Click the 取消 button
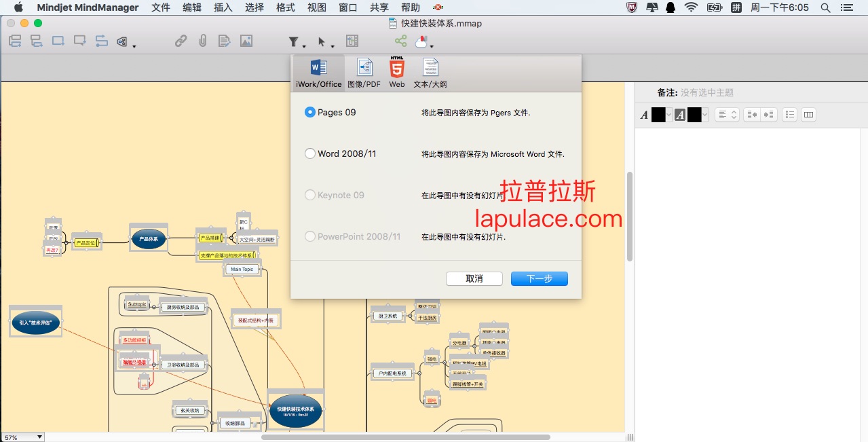The width and height of the screenshot is (868, 442). tap(474, 278)
